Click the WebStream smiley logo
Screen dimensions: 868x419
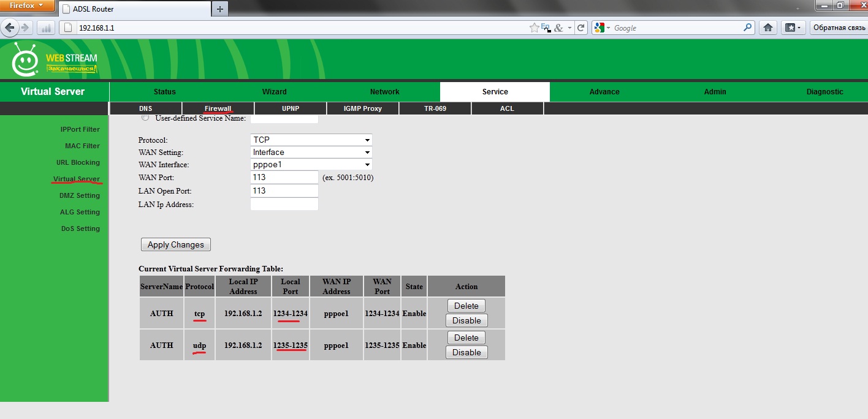point(25,59)
